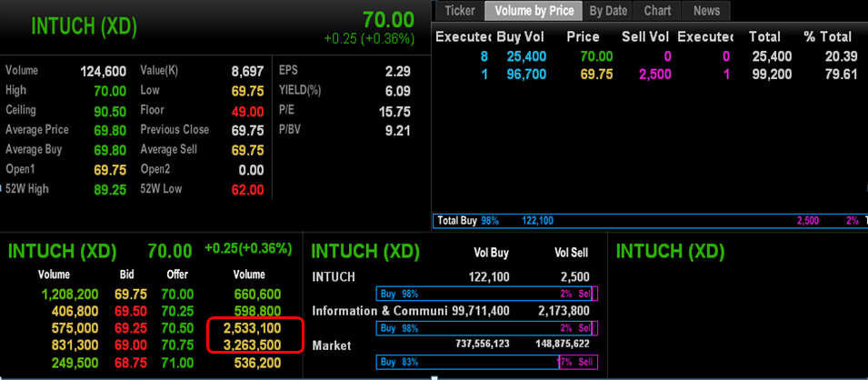Click the Information & Communi buy/sell ratio bar

point(487,328)
